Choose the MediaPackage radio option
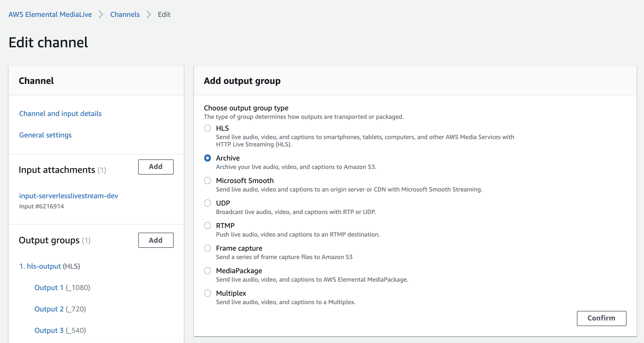Viewport: 644px width, 343px height. point(208,271)
